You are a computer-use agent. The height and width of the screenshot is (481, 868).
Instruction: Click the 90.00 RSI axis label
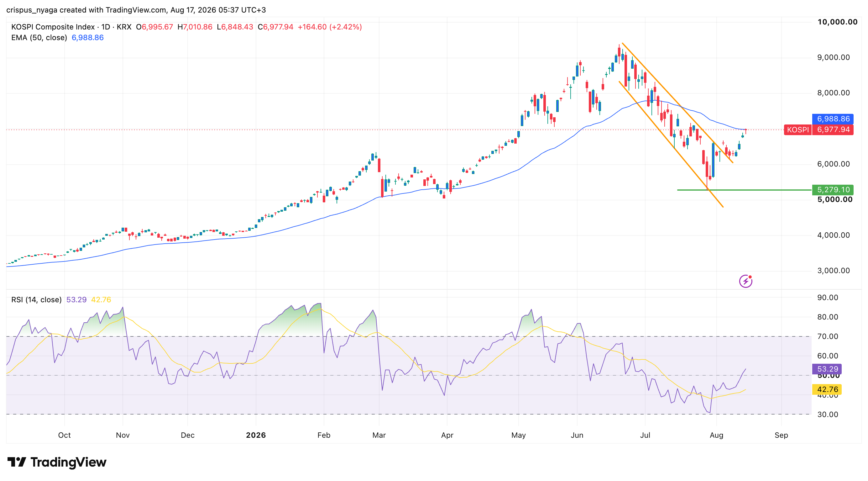coord(828,297)
